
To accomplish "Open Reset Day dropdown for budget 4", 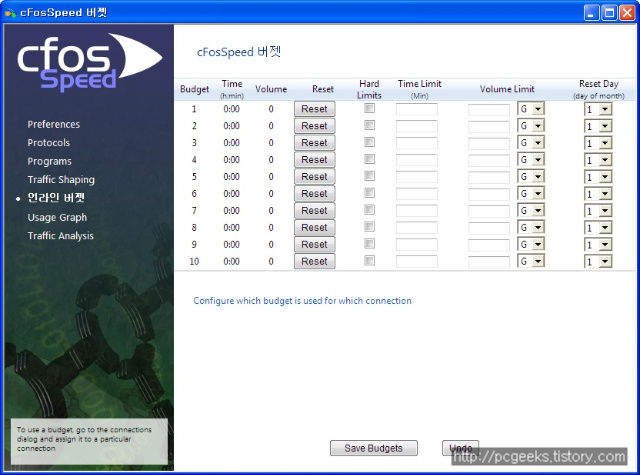I will 598,160.
